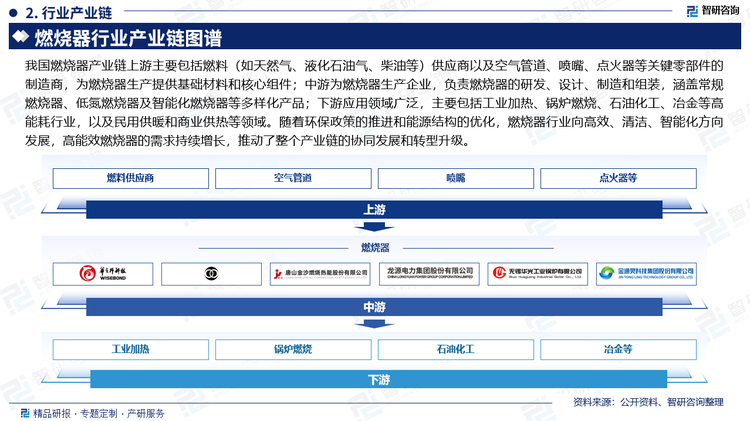This screenshot has width=750, height=421.
Task: Click the 智研咨询 logo at top right
Action: pos(713,11)
